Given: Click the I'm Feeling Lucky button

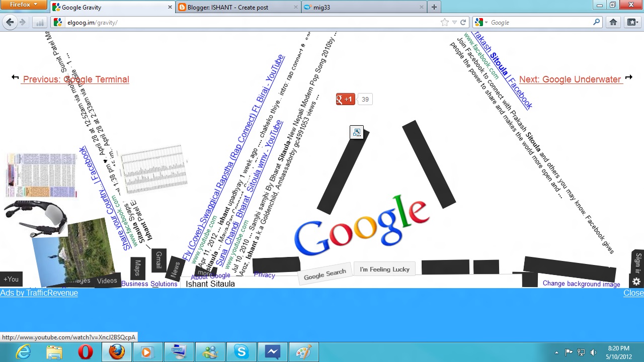Looking at the screenshot, I should tap(384, 269).
